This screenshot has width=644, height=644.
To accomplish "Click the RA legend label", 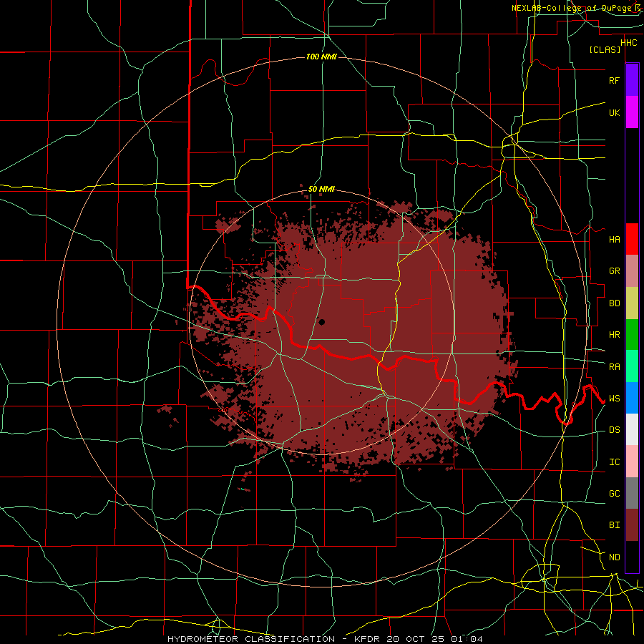I will (614, 367).
